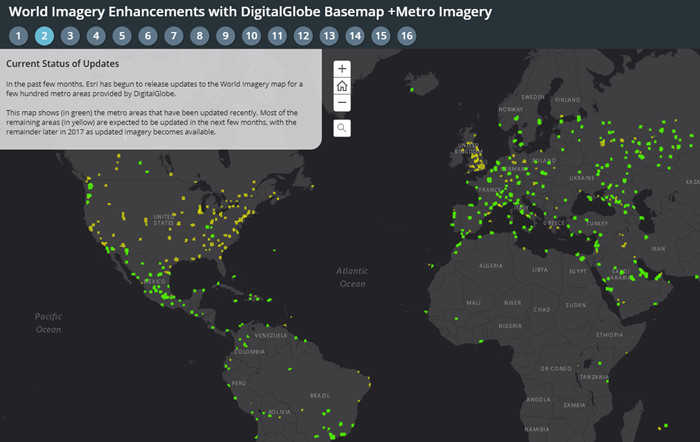Click the 'ANGOLA' country label
Screen dimensions: 700x442
coord(538,400)
